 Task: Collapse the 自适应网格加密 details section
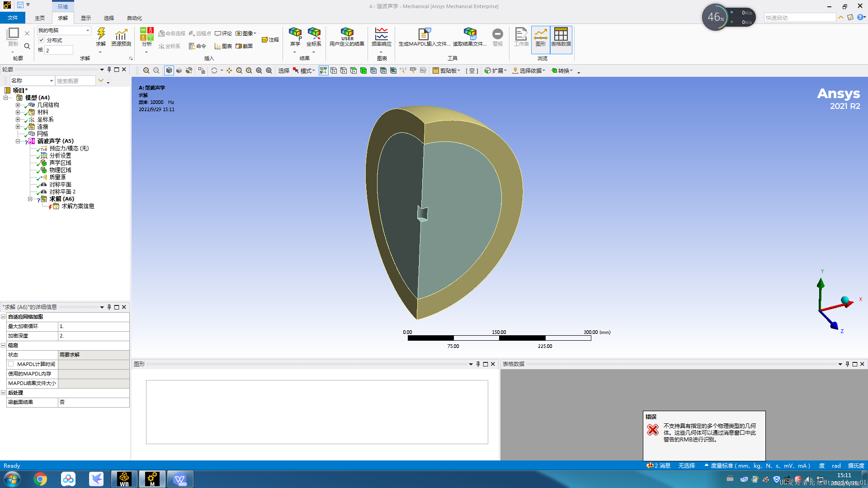click(3, 317)
